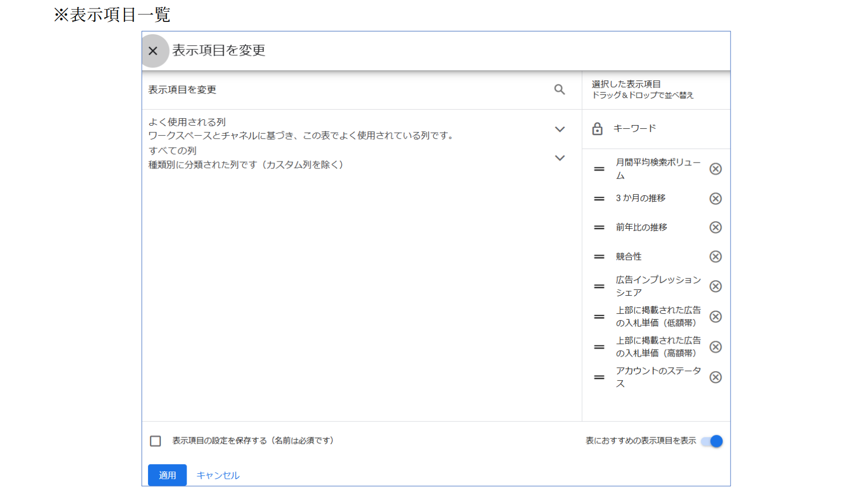Expand よく使用される列 section
Viewport: 868px width, 501px height.
coord(560,129)
